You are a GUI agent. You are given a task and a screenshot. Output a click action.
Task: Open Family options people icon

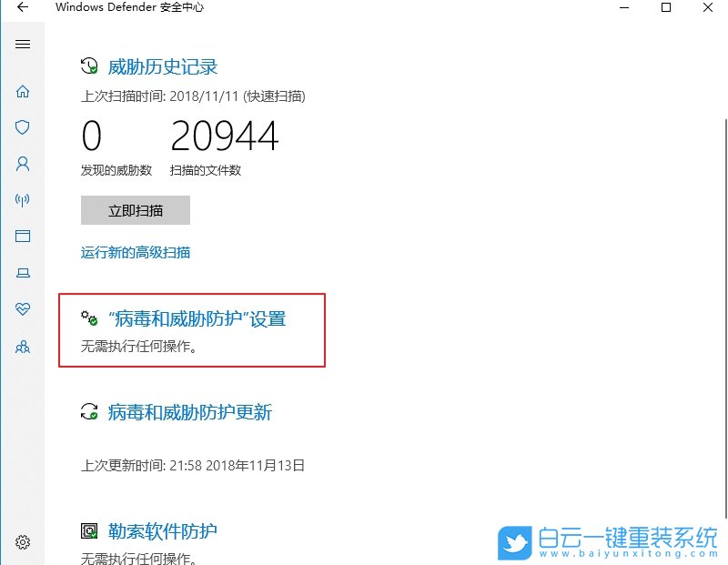22,346
